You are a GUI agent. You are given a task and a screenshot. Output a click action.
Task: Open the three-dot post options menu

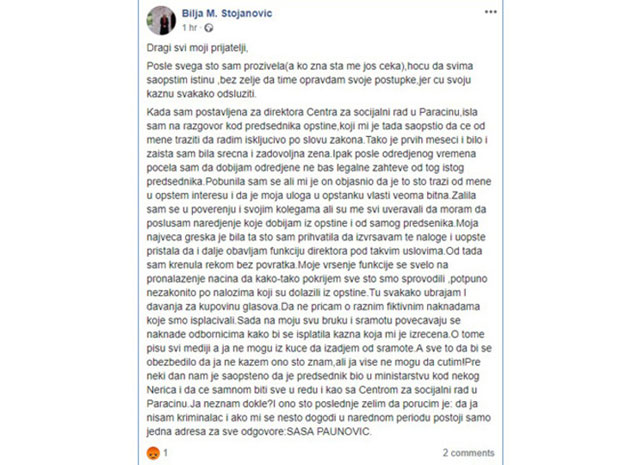[x=491, y=12]
